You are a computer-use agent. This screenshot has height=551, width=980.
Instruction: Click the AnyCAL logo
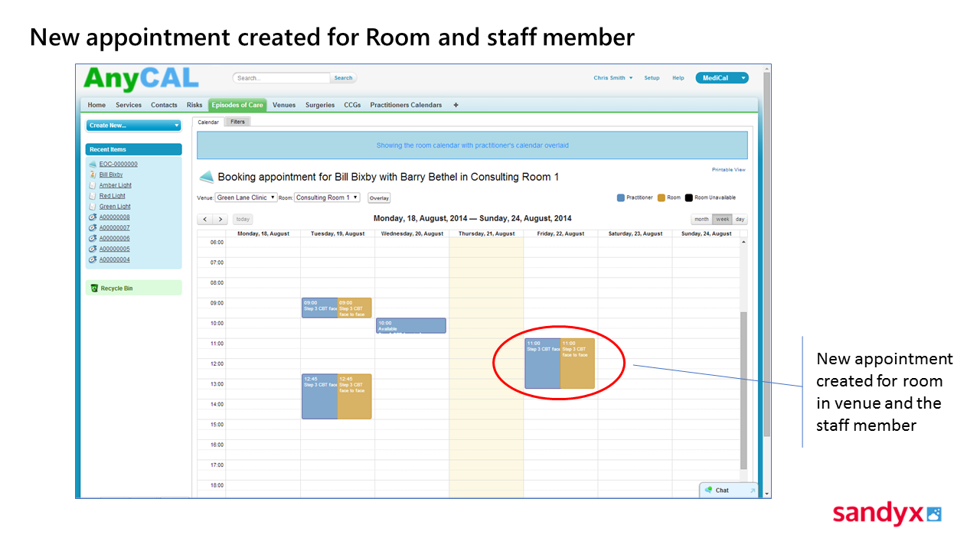(x=141, y=79)
